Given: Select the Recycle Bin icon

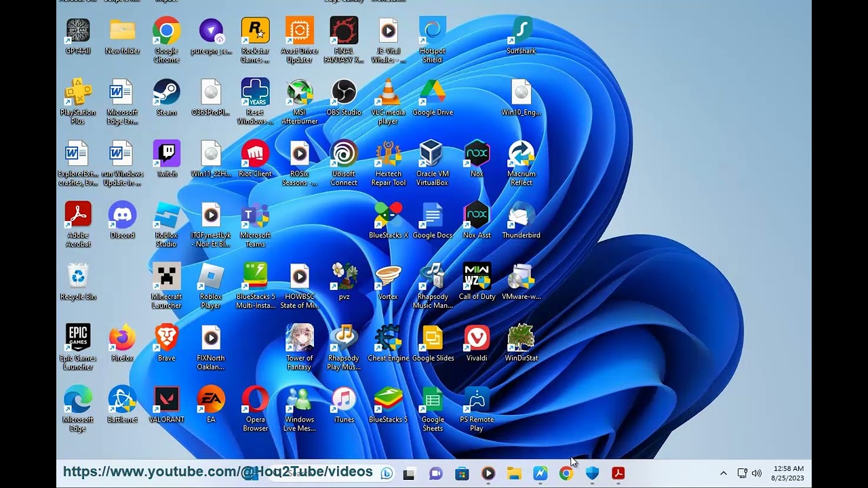Looking at the screenshot, I should (78, 276).
